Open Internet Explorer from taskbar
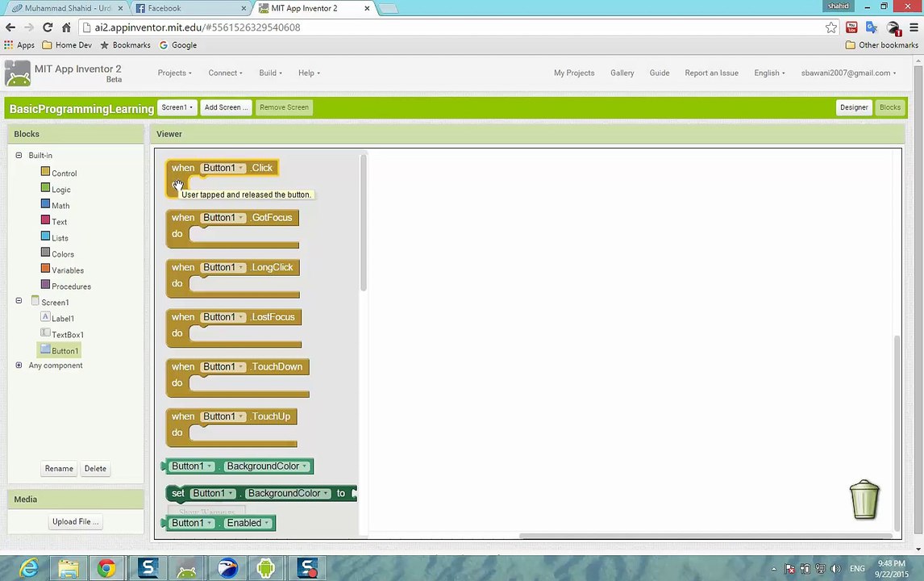Image resolution: width=924 pixels, height=581 pixels. click(x=28, y=568)
